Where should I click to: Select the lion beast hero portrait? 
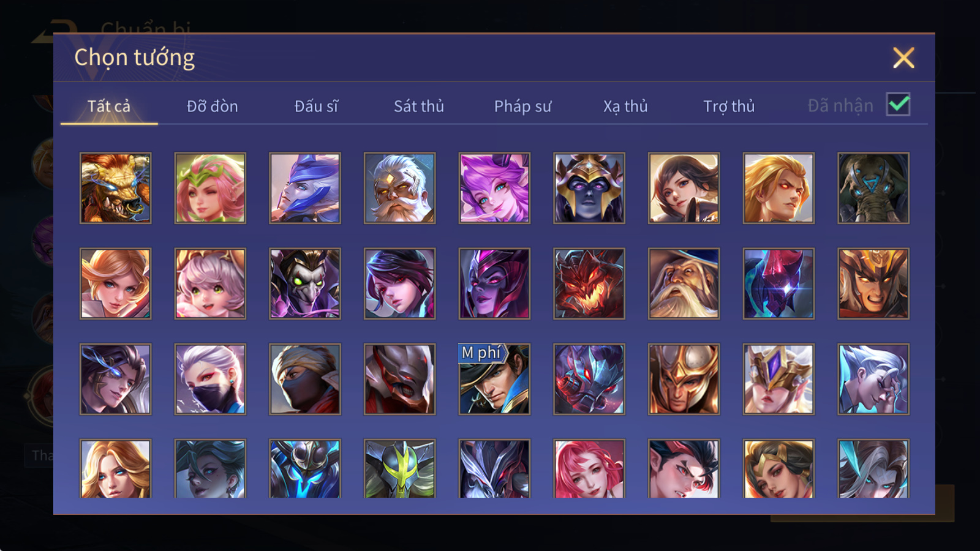pyautogui.click(x=116, y=188)
